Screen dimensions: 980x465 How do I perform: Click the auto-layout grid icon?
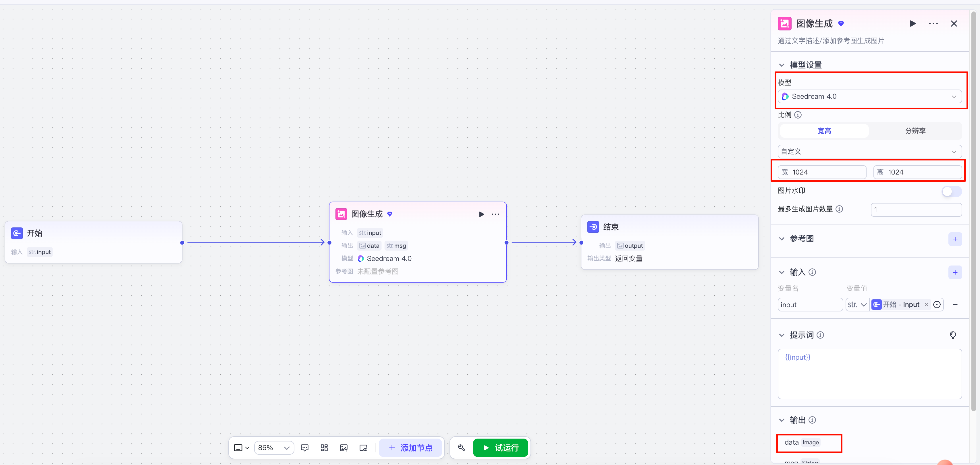(x=324, y=448)
